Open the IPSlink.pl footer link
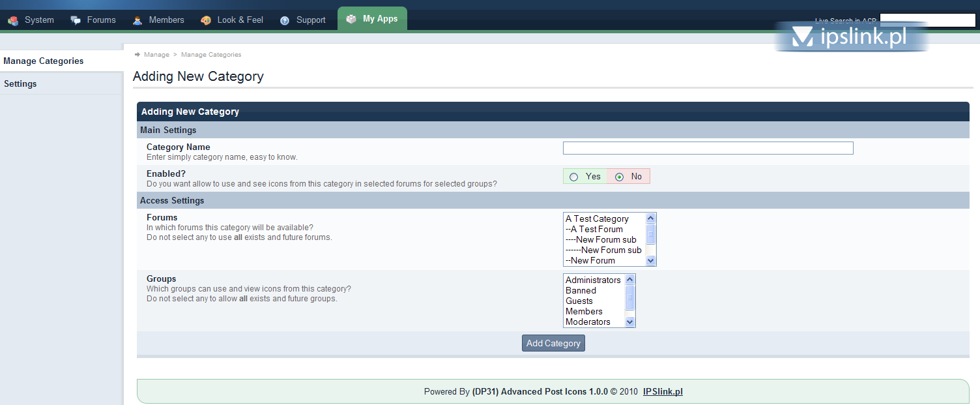This screenshot has width=980, height=405. 663,392
